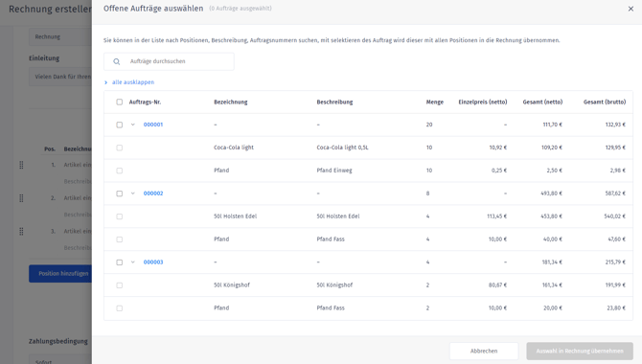
Task: Click the Bezeichnung column header
Action: (x=231, y=102)
